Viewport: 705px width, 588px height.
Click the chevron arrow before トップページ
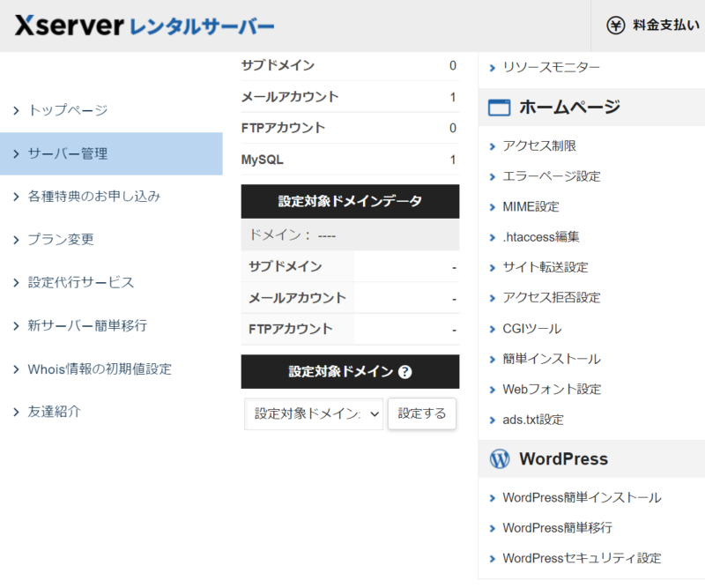click(x=17, y=111)
